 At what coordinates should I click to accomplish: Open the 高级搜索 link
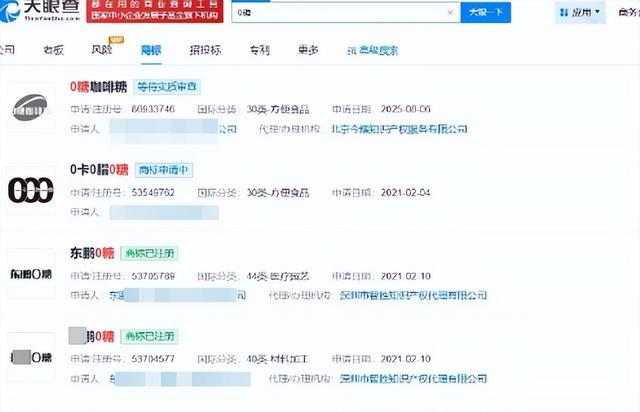coord(373,51)
